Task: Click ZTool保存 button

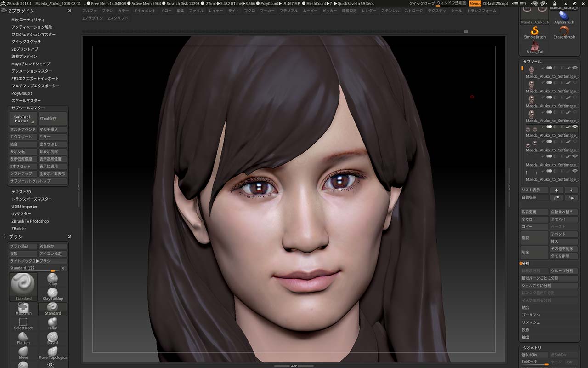Action: click(x=52, y=119)
